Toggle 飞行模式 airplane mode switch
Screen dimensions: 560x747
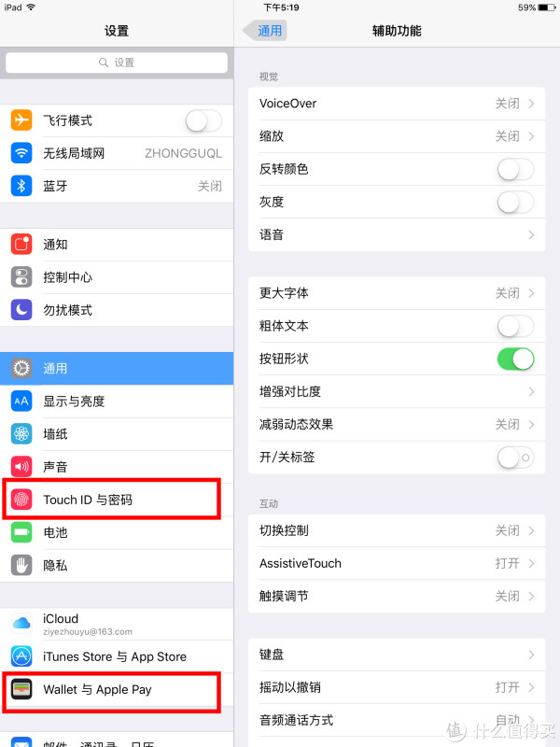tap(203, 120)
